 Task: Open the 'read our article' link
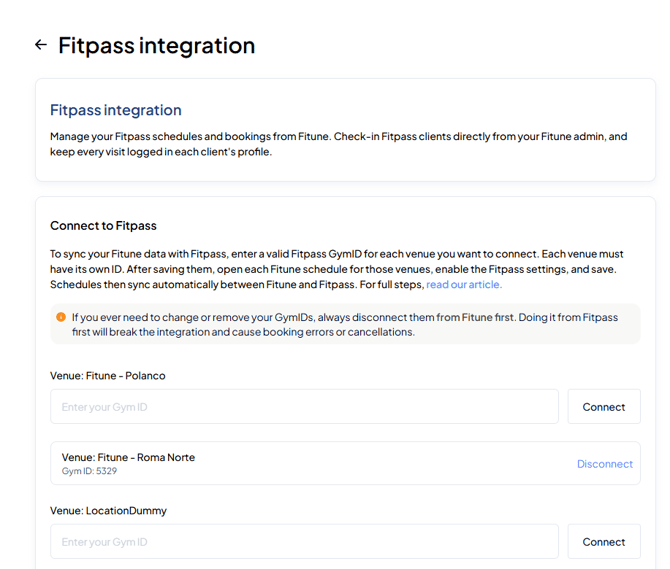coord(464,284)
